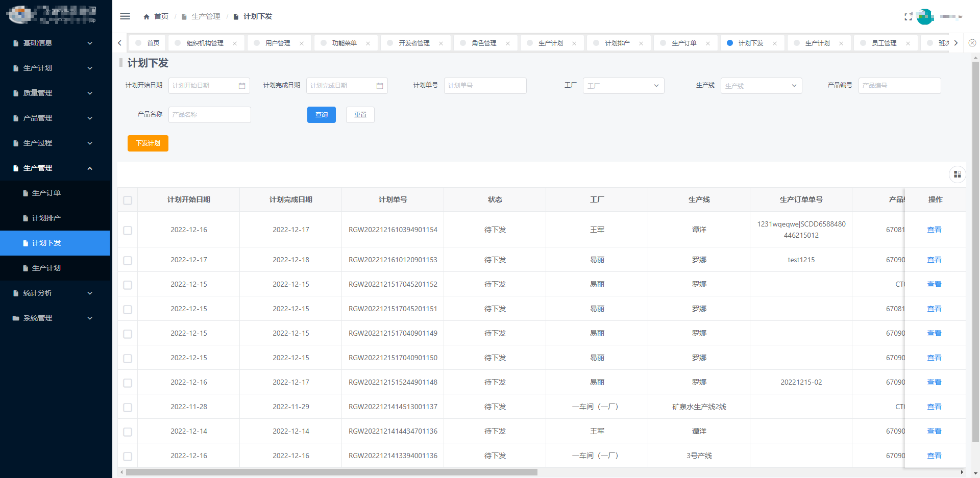Expand the 质量管理 sidebar menu
980x478 pixels.
point(55,93)
